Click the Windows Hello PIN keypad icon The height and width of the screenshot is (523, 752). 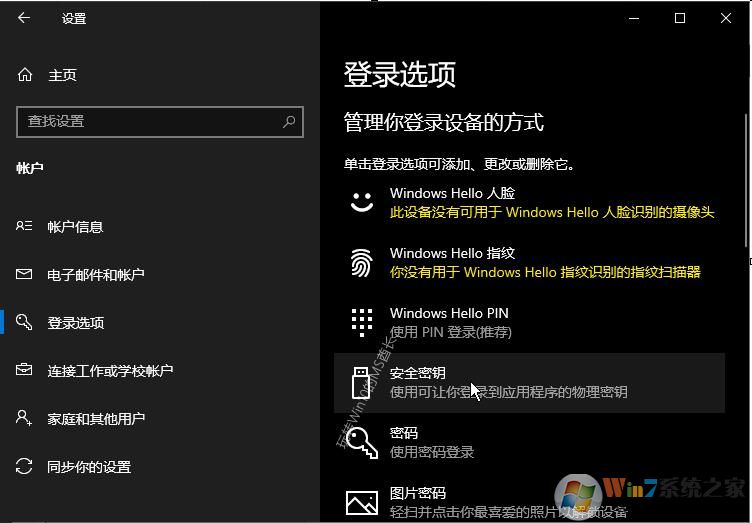coord(362,323)
